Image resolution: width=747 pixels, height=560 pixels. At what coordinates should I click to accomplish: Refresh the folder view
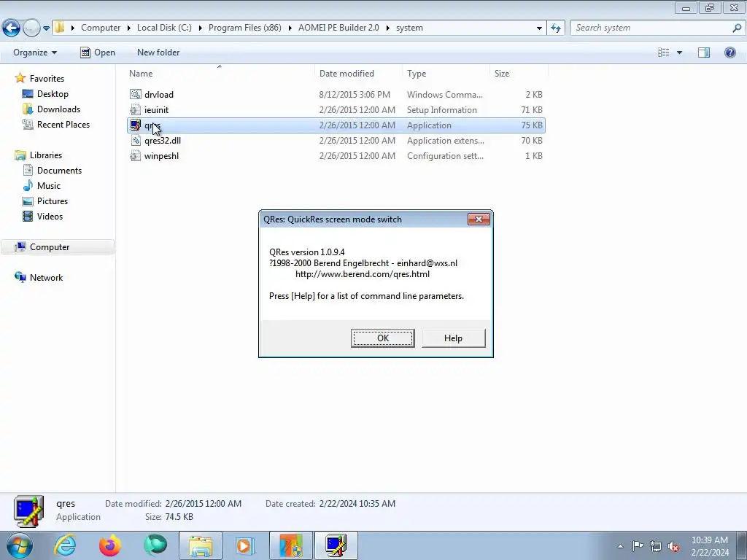[555, 28]
